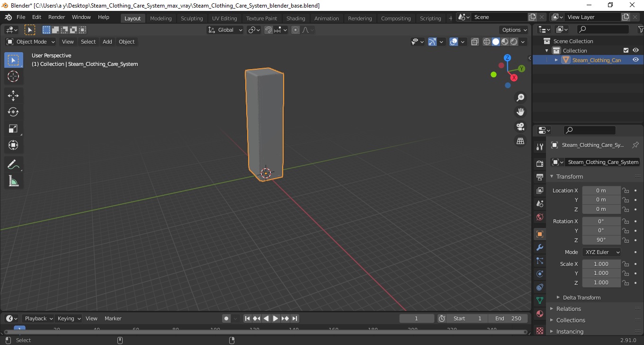Expand the Delta Transform panel
644x345 pixels.
(581, 298)
